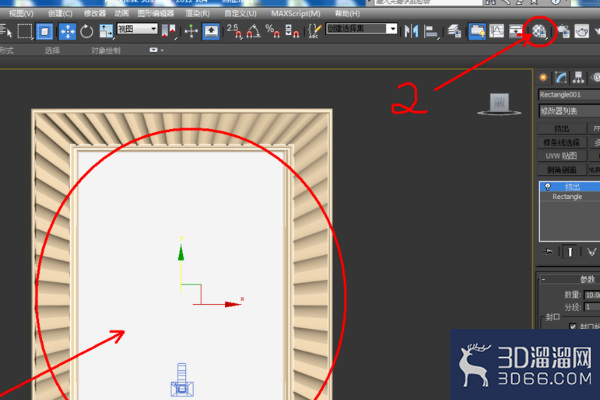Screen dimensions: 600x400
Task: Edit the Rectangle001 object name field
Action: 569,95
